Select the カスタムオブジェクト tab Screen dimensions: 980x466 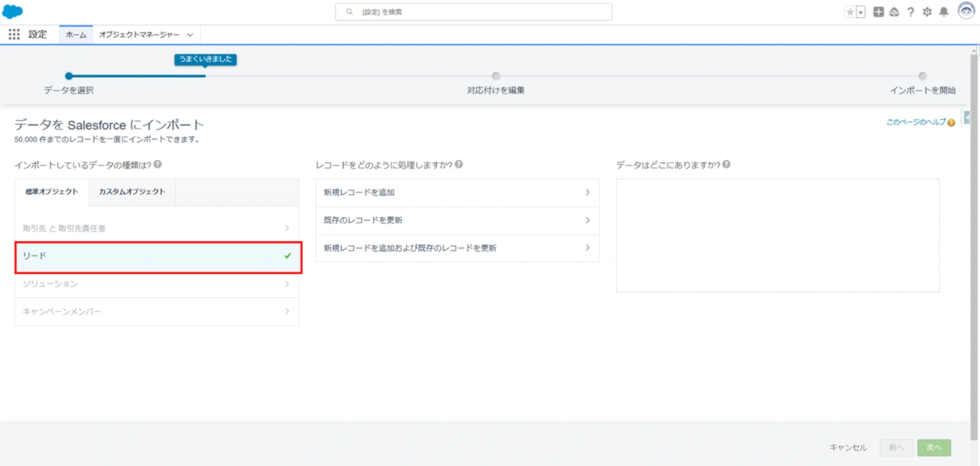click(x=132, y=192)
